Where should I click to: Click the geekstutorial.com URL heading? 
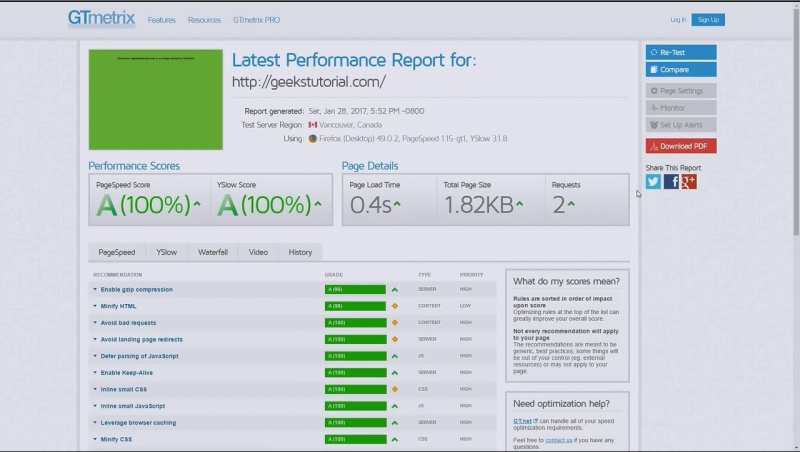pos(309,82)
